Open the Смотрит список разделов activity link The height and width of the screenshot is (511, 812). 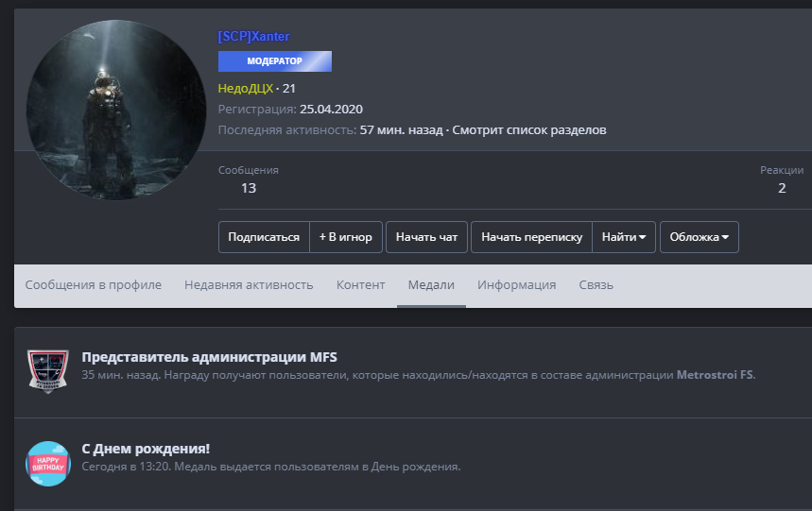tap(529, 129)
